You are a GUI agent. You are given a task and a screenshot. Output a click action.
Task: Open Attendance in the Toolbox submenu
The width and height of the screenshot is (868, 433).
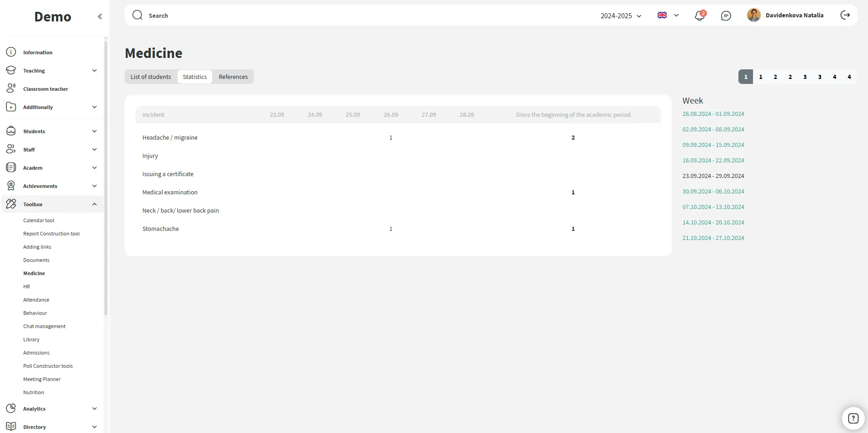36,300
